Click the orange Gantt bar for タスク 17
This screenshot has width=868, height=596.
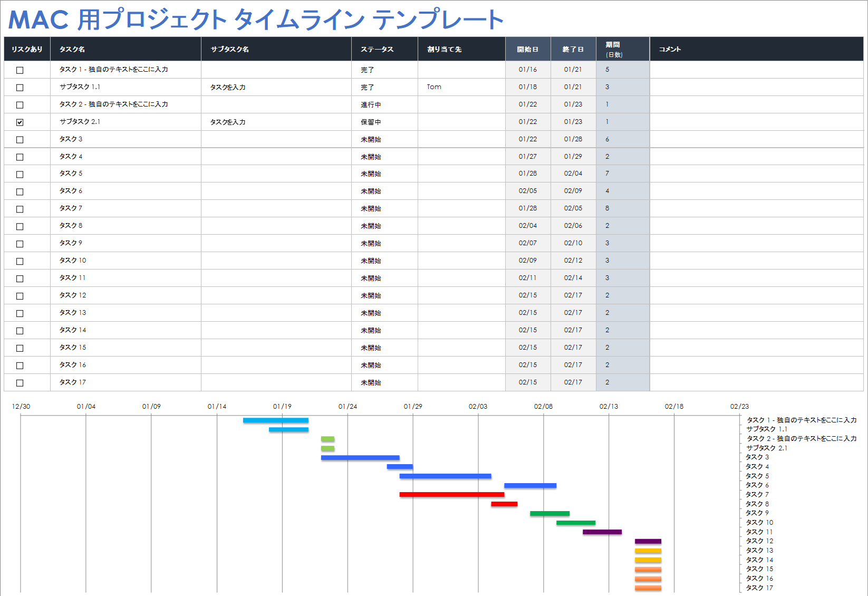click(648, 588)
